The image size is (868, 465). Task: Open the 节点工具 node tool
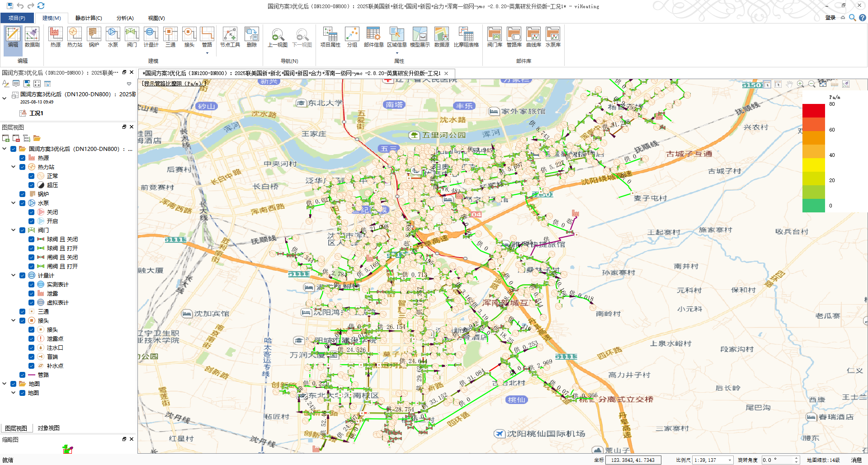coord(230,37)
